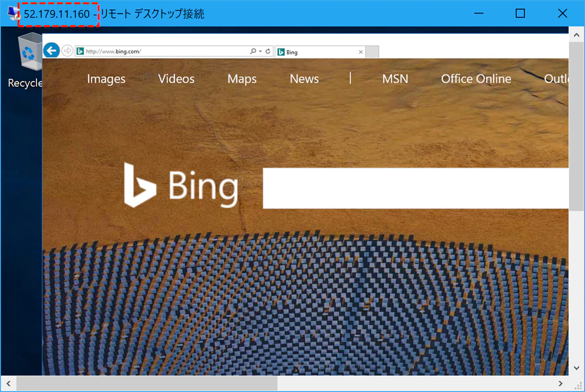Click the Bing favicon in address bar
Viewport: 585px width, 392px height.
click(80, 51)
